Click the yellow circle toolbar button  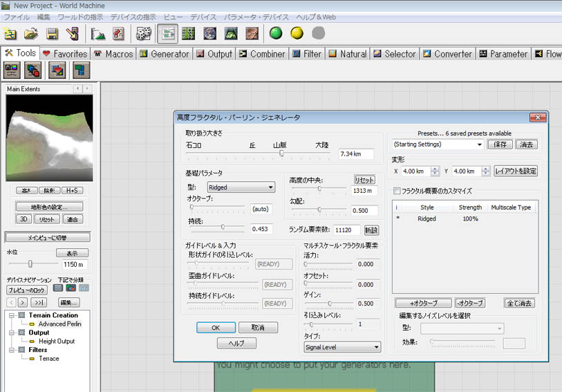297,33
